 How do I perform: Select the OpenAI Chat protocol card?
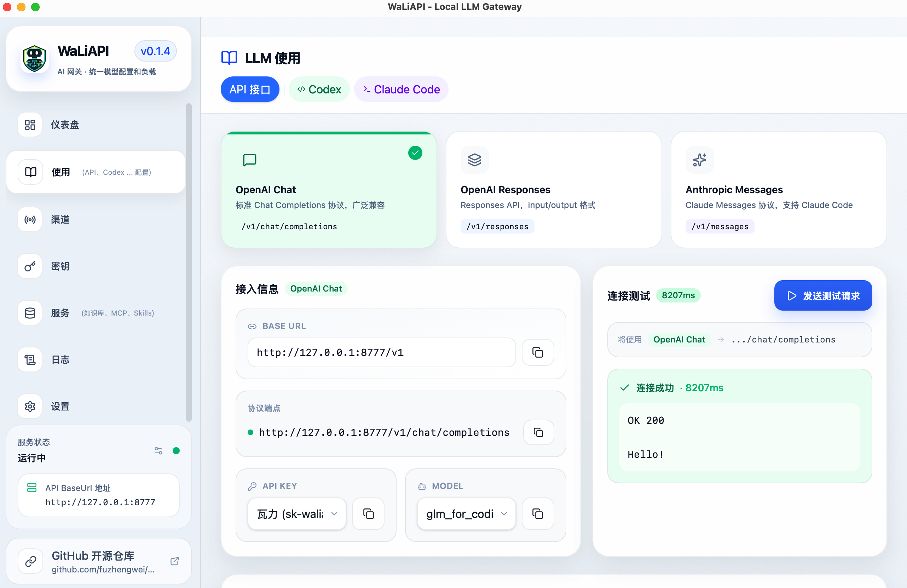[329, 190]
